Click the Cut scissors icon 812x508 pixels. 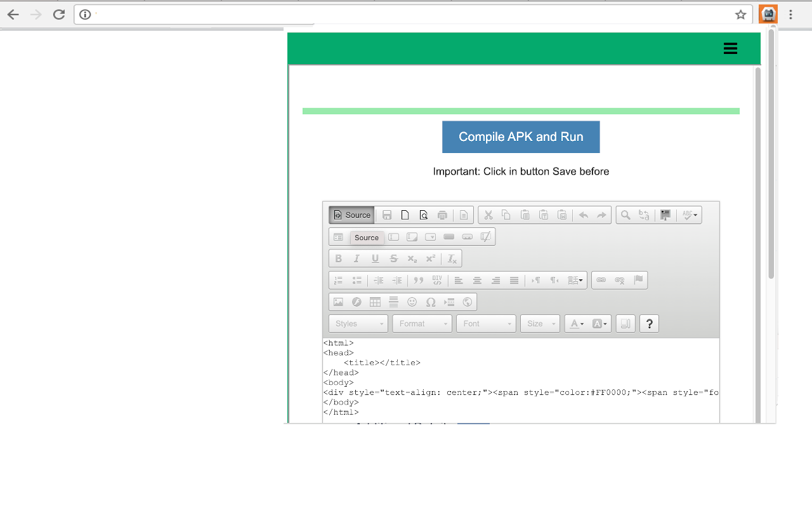488,215
